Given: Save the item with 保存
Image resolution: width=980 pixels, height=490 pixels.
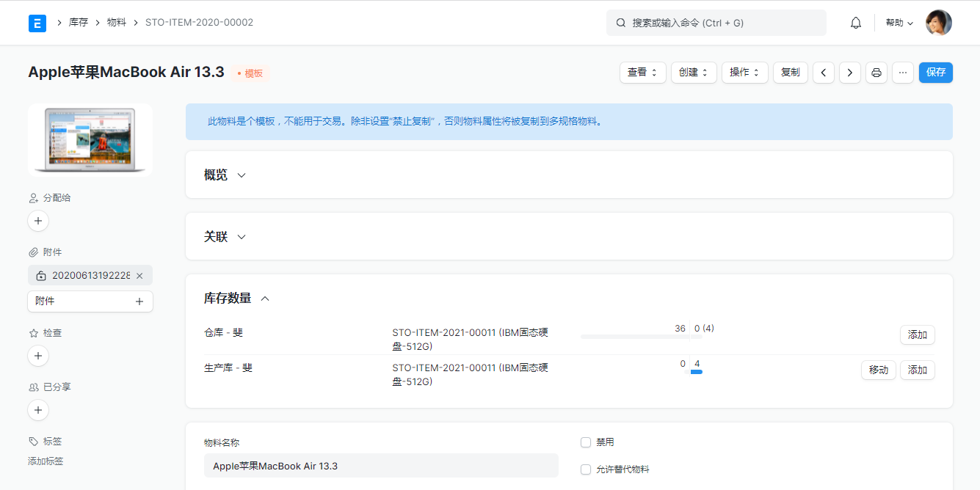Looking at the screenshot, I should 936,73.
